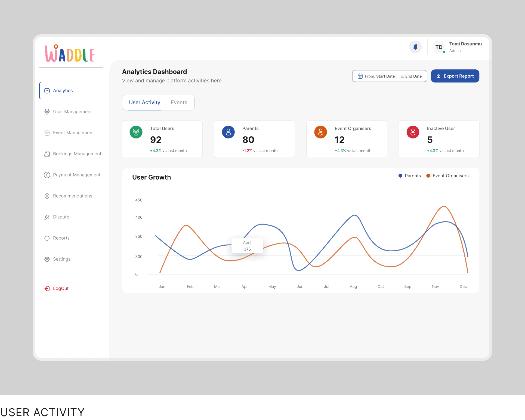Open the From Start Date picker
Image resolution: width=525 pixels, height=420 pixels.
[x=380, y=76]
